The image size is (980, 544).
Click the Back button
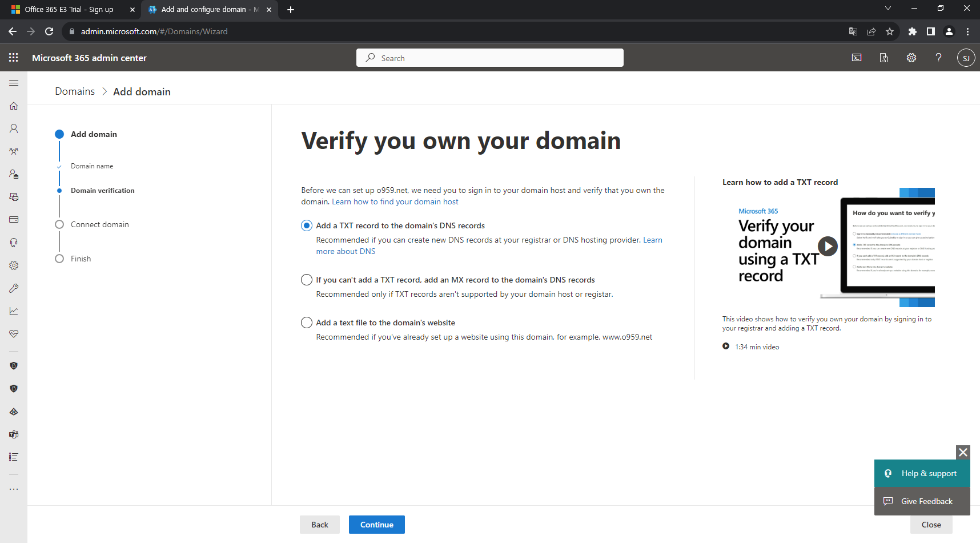tap(320, 525)
